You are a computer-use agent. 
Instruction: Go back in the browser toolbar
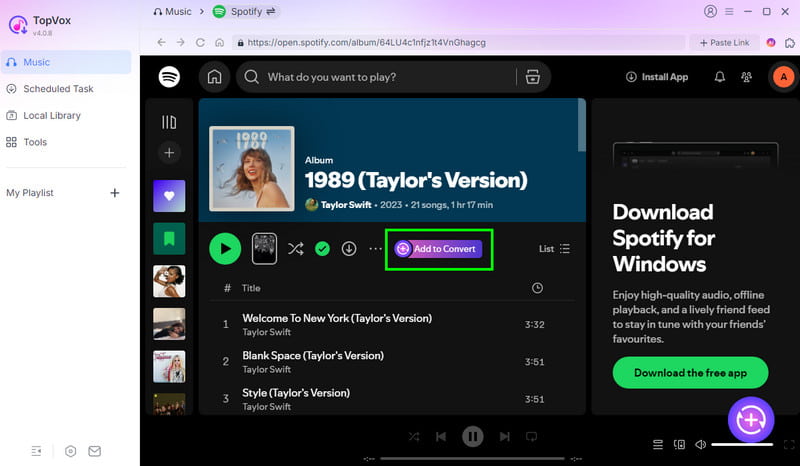click(161, 42)
